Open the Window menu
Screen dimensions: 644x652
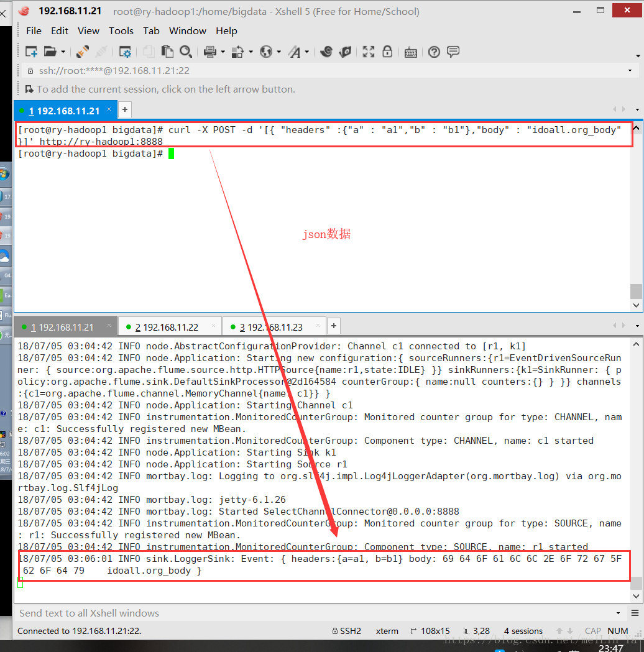point(188,31)
